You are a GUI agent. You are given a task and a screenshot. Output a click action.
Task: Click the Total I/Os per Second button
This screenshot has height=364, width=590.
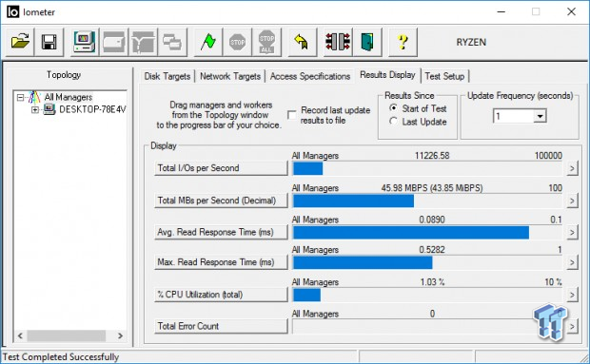tap(221, 168)
